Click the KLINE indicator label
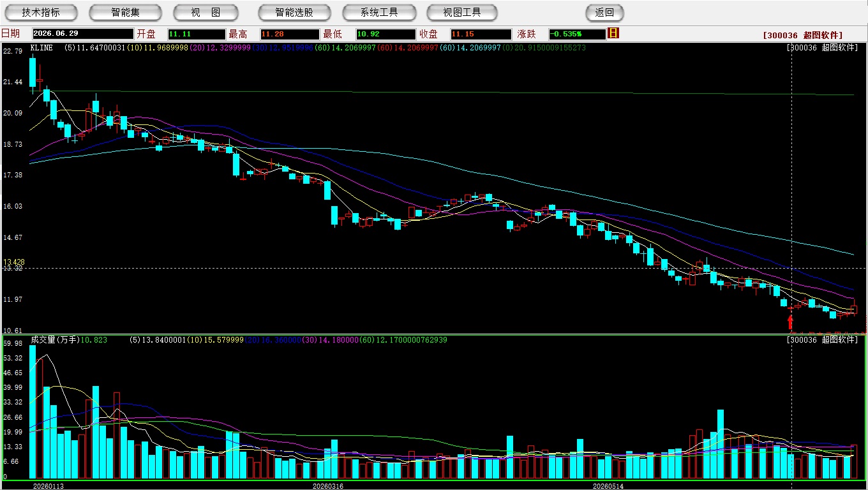868x490 pixels. pos(41,48)
